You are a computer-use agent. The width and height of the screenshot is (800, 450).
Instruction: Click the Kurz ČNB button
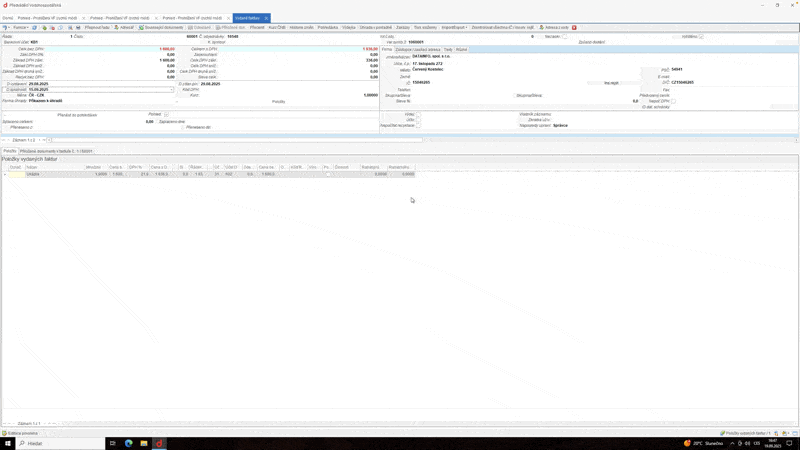pyautogui.click(x=277, y=28)
